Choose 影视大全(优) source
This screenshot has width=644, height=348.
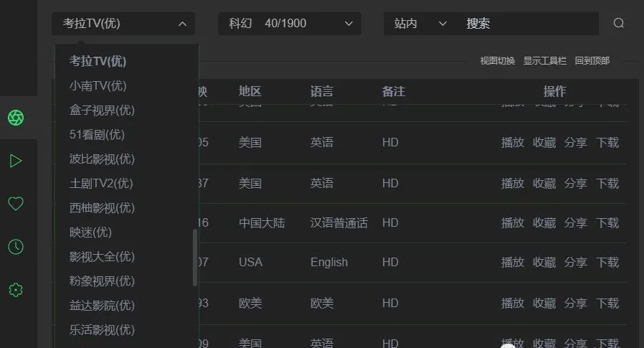[x=102, y=256]
